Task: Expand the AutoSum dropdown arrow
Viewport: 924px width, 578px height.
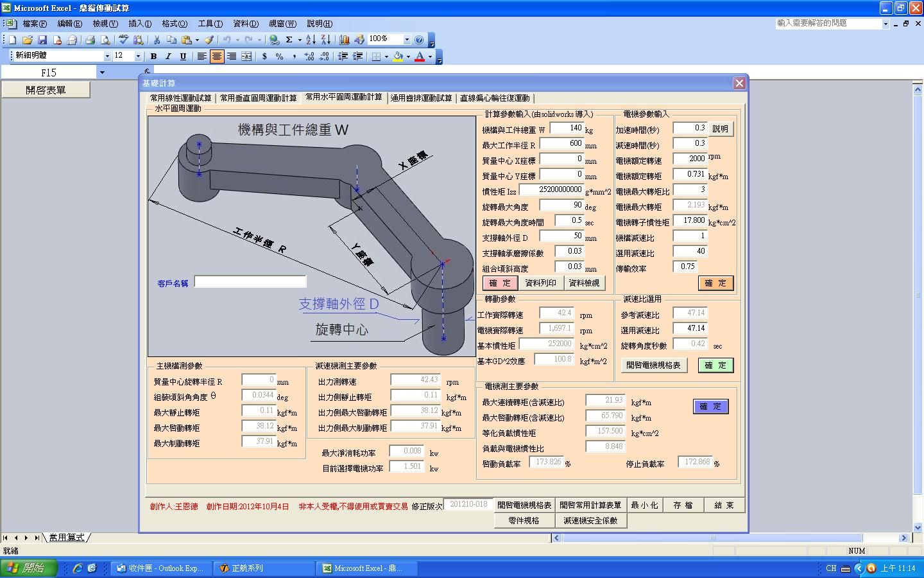Action: 299,40
